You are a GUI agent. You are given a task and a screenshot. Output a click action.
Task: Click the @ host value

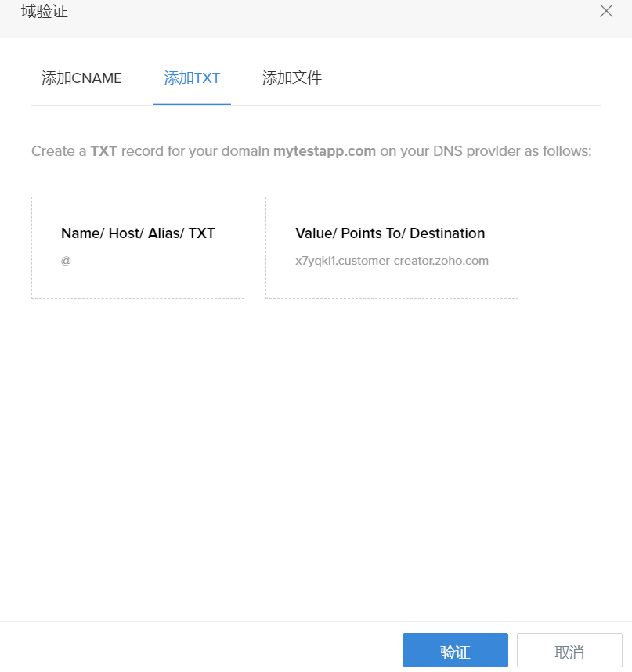66,261
